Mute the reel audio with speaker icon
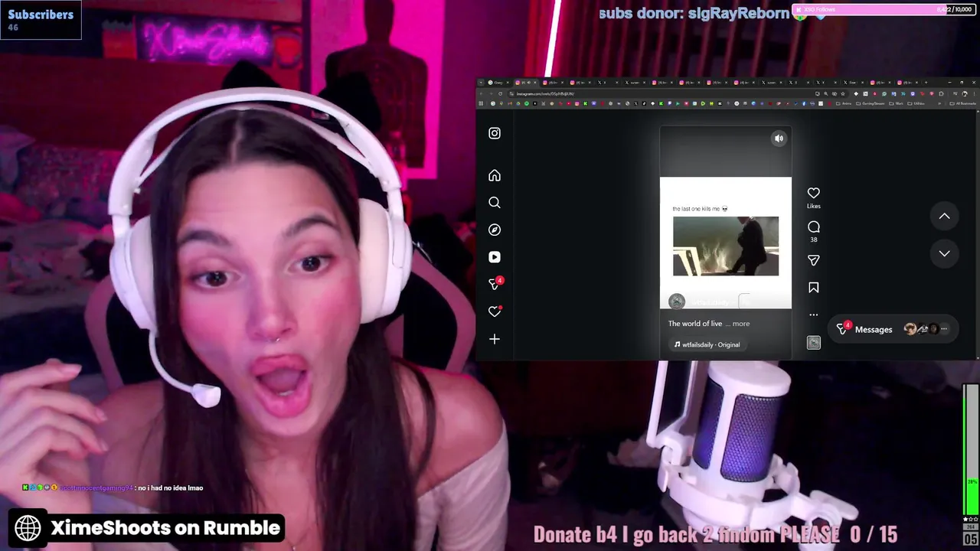 pos(779,139)
